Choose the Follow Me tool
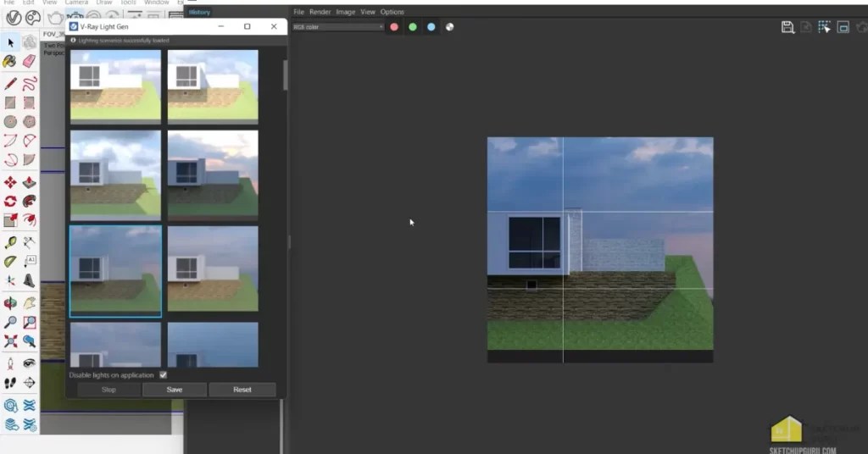 (x=30, y=202)
